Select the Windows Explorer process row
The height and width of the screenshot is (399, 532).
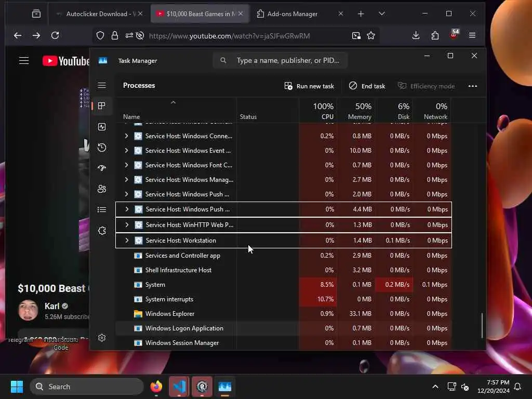283,314
